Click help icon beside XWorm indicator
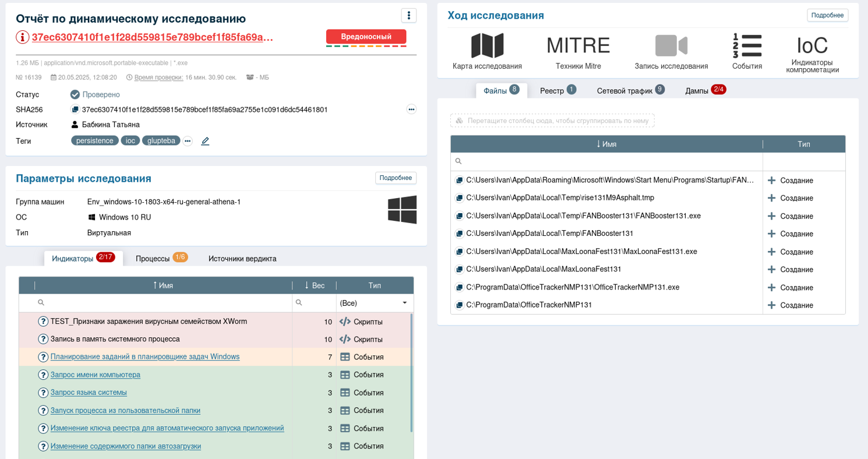The image size is (868, 459). point(43,322)
